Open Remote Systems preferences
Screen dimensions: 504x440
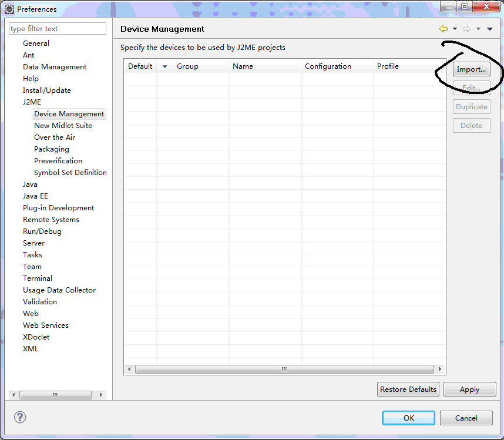click(x=51, y=220)
